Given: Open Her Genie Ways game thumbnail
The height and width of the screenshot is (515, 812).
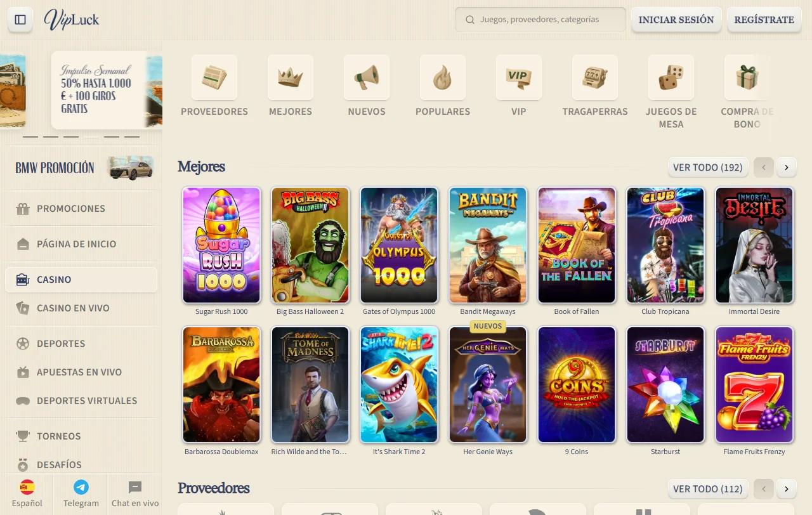Looking at the screenshot, I should pyautogui.click(x=488, y=384).
